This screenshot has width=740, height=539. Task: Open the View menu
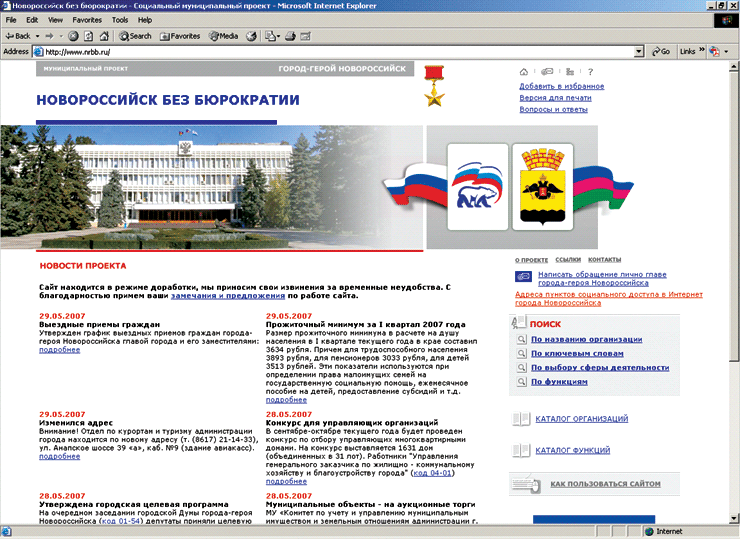coord(55,20)
